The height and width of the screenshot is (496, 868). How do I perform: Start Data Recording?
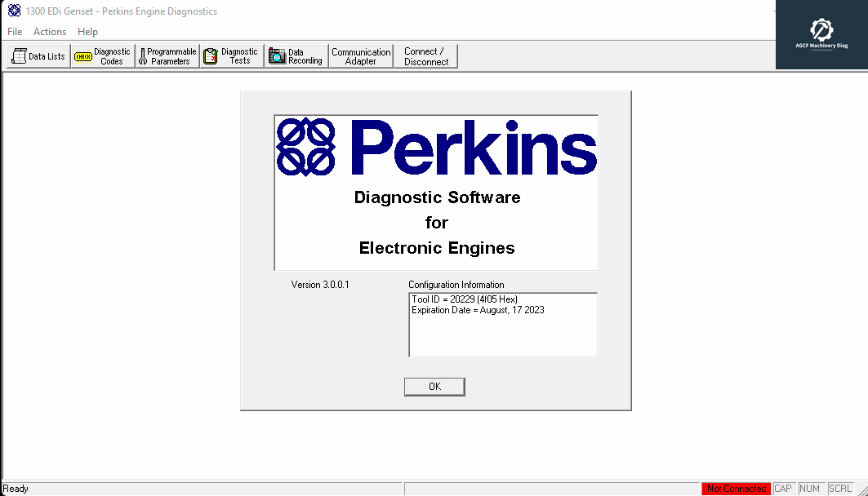pyautogui.click(x=296, y=55)
